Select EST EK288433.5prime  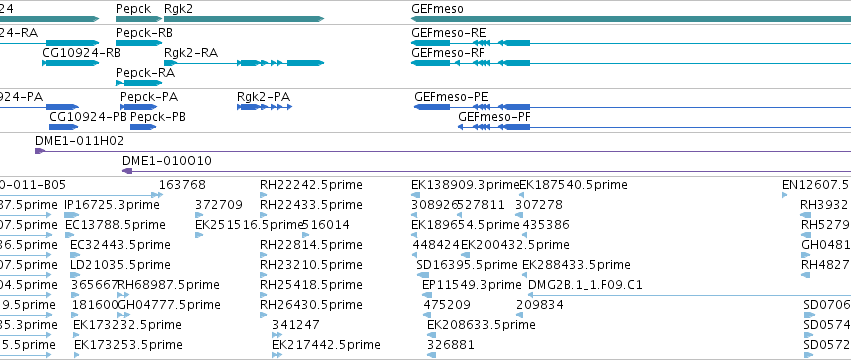click(576, 265)
